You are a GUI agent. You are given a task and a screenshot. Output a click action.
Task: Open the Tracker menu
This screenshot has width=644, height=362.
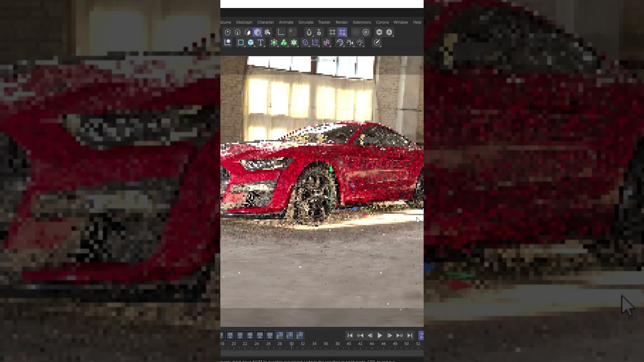point(325,22)
